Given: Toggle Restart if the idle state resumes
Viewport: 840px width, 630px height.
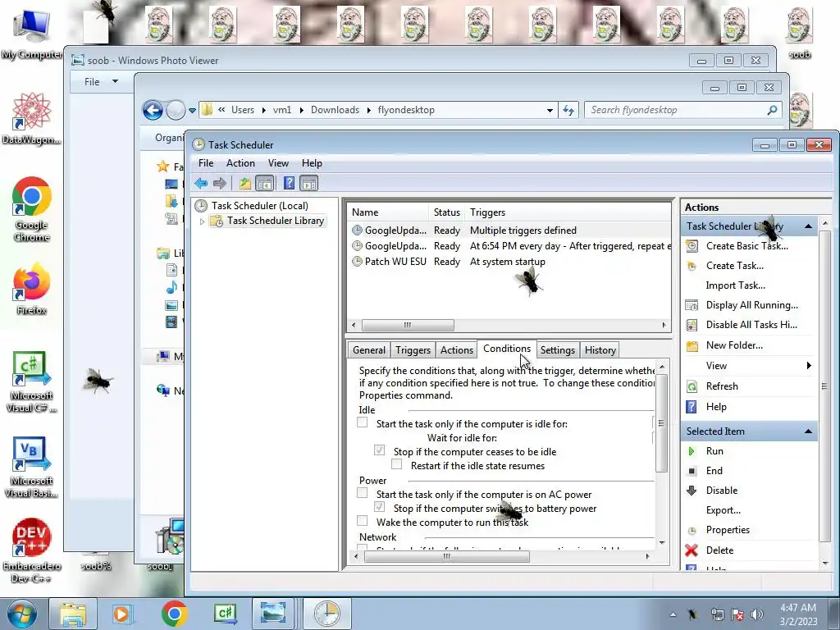Looking at the screenshot, I should click(397, 464).
